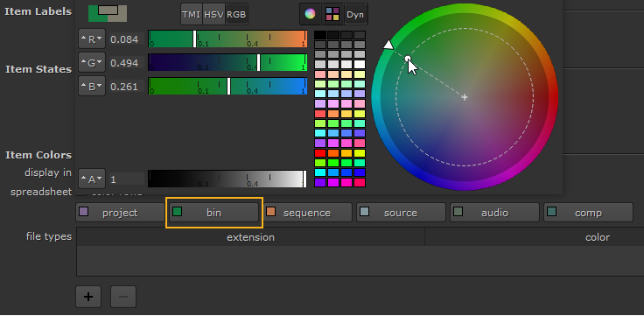
Task: Click the minus remove file type icon
Action: 123,297
